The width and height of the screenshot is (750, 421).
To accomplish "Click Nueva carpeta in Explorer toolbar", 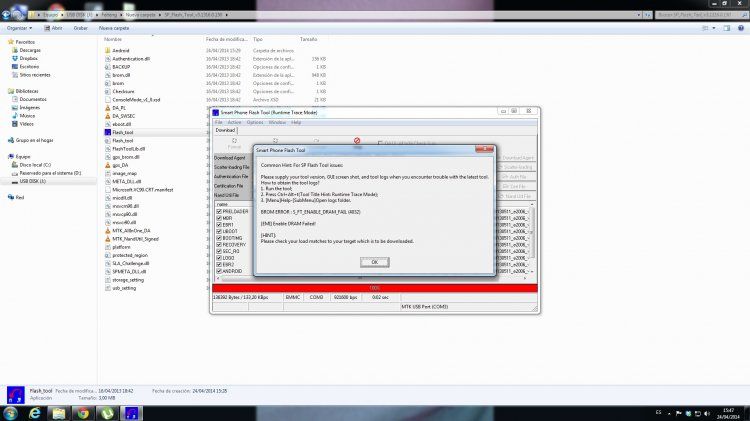I will (114, 28).
